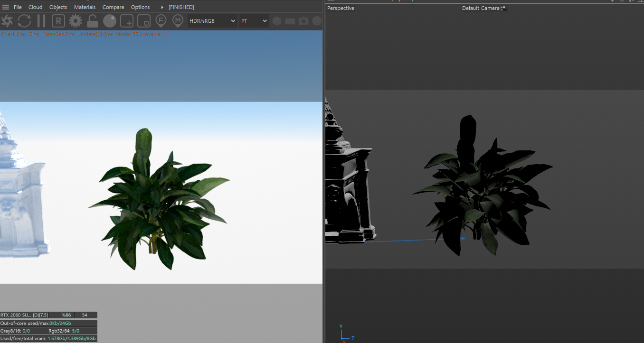Activate the material picker M pin icon

click(x=178, y=21)
